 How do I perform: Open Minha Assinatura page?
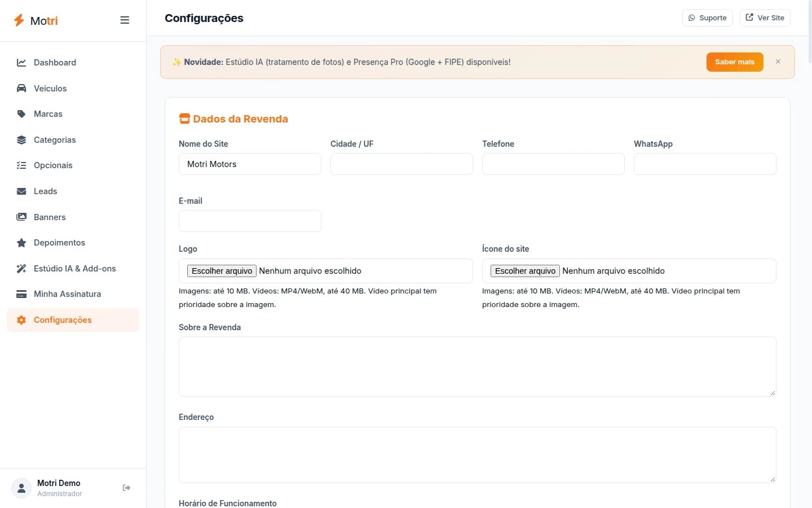point(73,294)
